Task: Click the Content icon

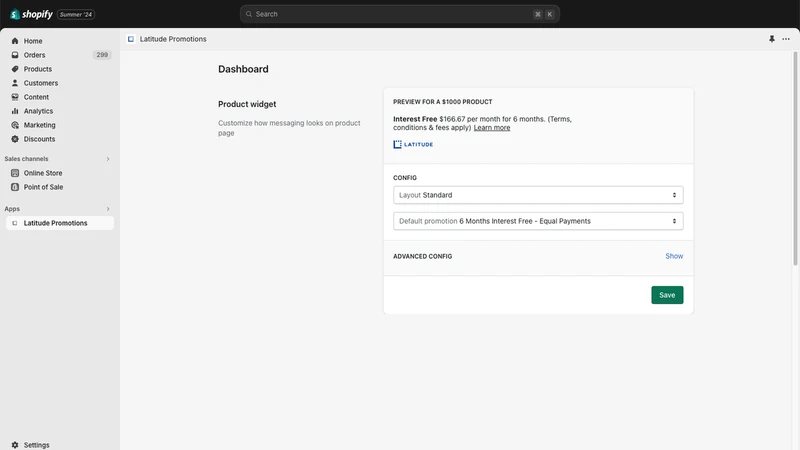Action: pos(15,97)
